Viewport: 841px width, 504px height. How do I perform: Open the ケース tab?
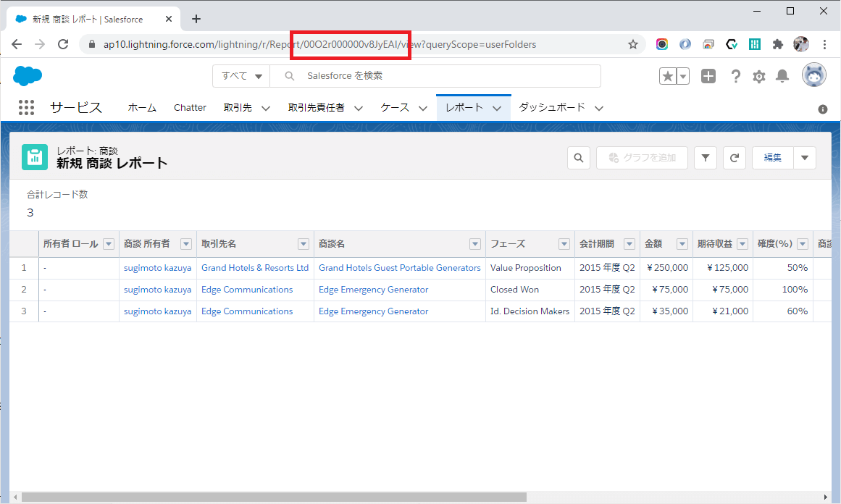coord(395,108)
